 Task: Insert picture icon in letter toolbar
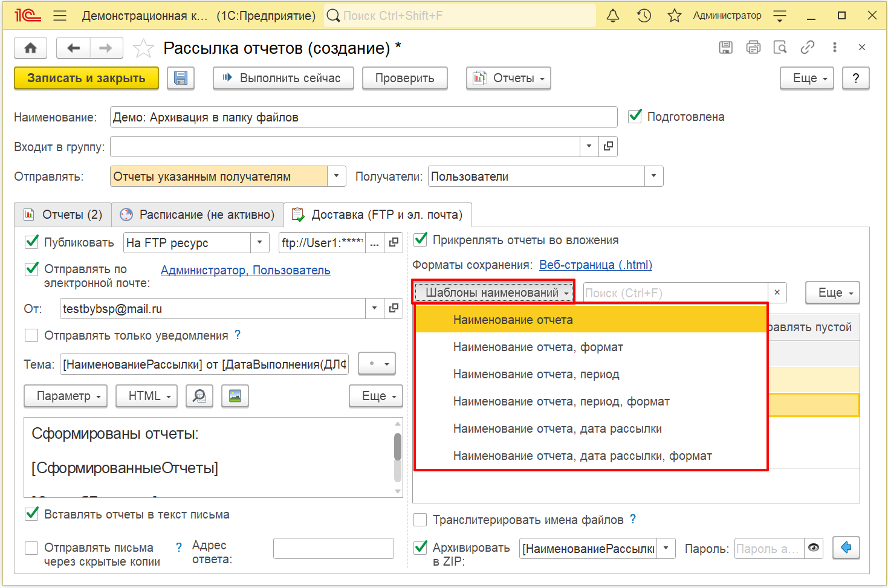[235, 396]
